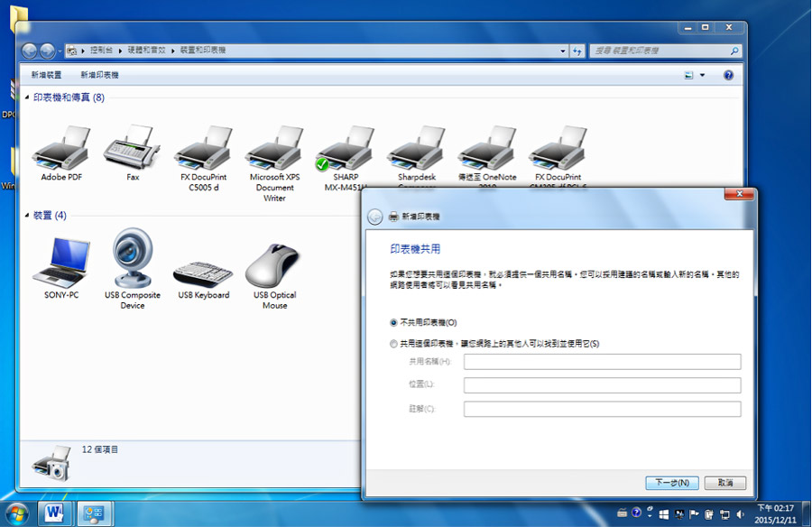
Task: Open Word from the taskbar
Action: [x=54, y=513]
